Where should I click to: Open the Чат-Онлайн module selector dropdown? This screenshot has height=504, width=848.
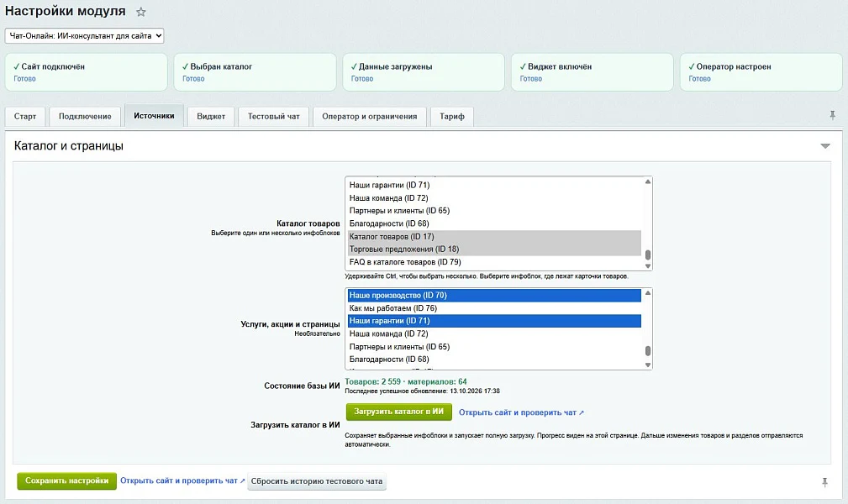84,35
